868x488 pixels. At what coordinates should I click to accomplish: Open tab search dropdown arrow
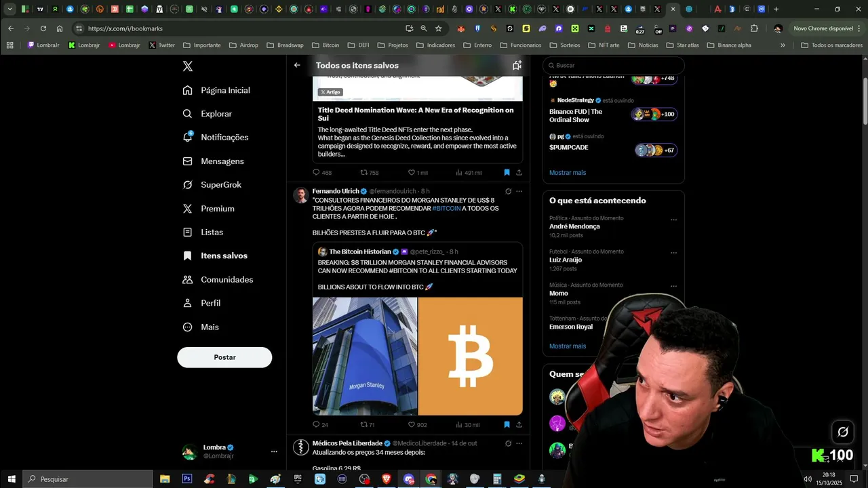[9, 9]
